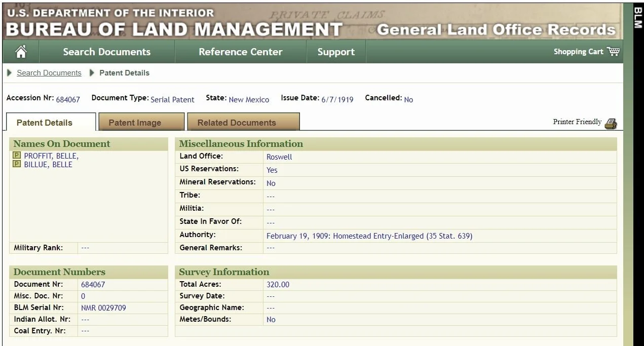Open the Search Documents menu
644x346 pixels.
[x=107, y=52]
